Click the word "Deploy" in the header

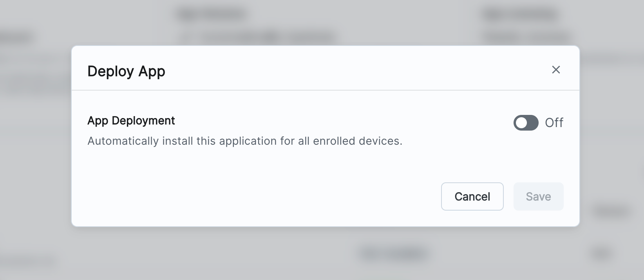pyautogui.click(x=111, y=71)
